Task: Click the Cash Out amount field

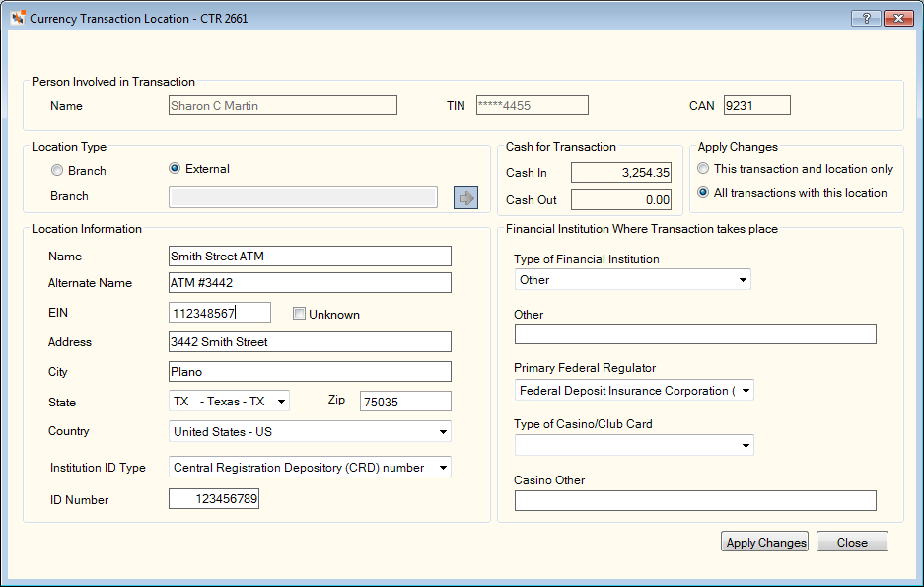Action: point(621,200)
